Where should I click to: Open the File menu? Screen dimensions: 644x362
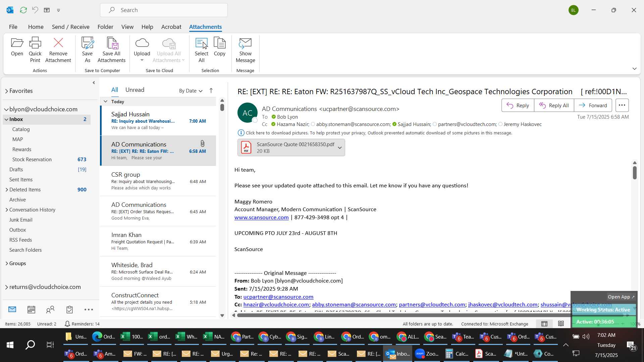(13, 27)
